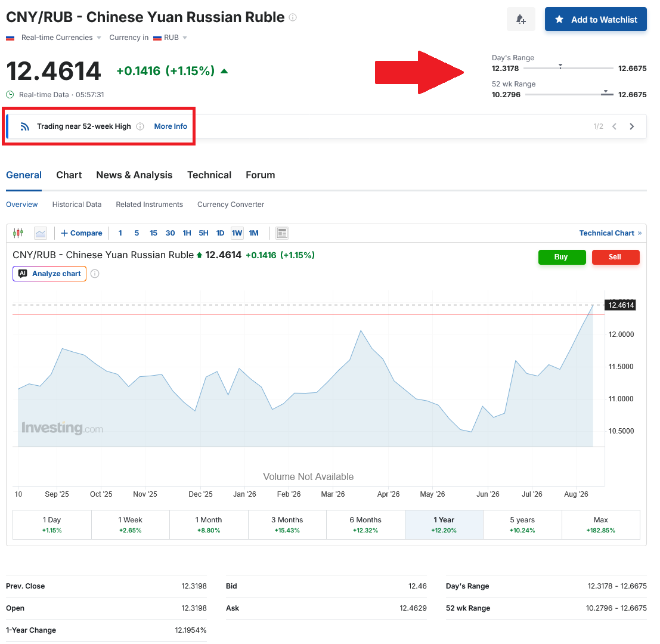Image resolution: width=660 pixels, height=644 pixels.
Task: Set chart interval to 1 minute
Action: 120,233
